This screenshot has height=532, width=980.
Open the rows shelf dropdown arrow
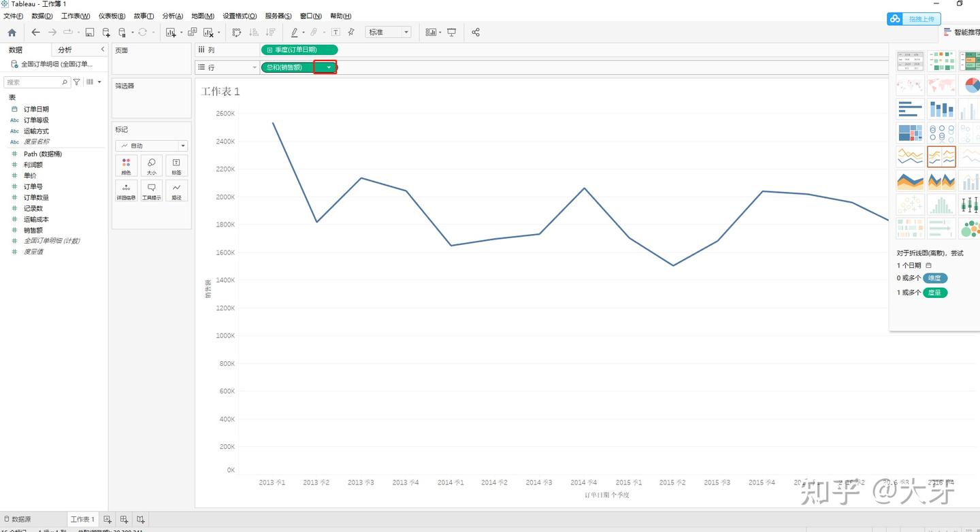(x=255, y=67)
